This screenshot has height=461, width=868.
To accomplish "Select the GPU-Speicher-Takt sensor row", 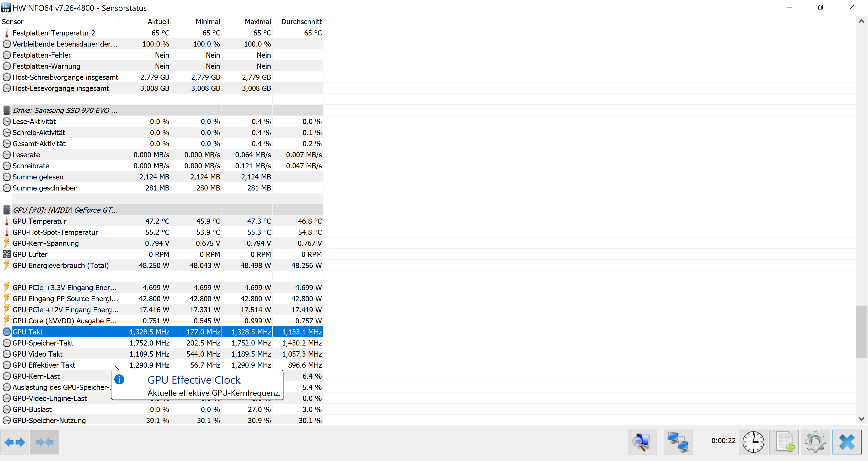I will [43, 343].
